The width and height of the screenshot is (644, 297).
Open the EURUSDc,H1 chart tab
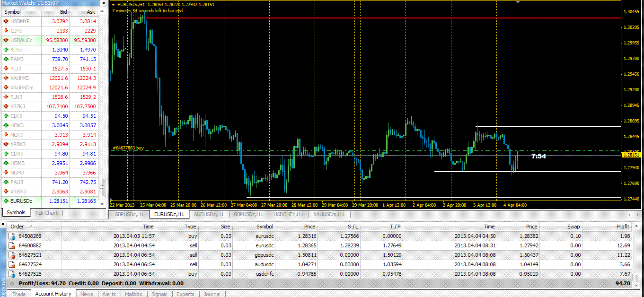pos(169,214)
